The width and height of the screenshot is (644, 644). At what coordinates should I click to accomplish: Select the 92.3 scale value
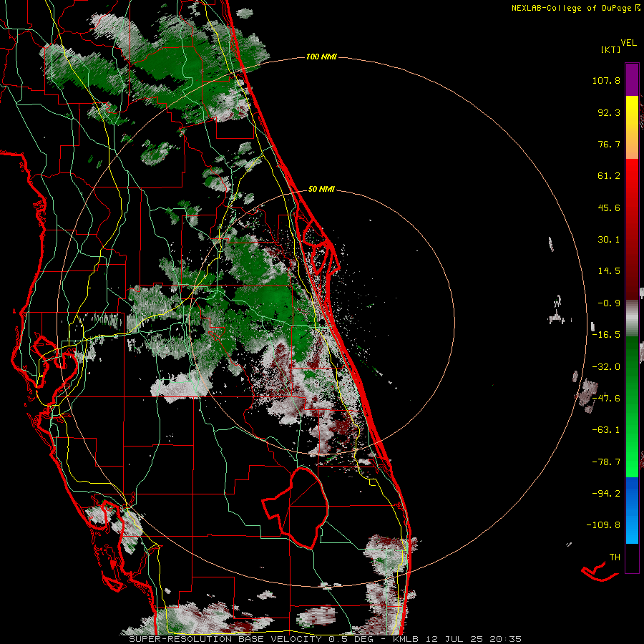(609, 112)
